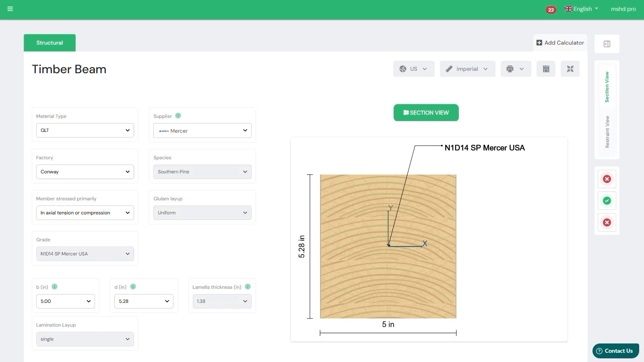Open the imperial units dropdown
Image resolution: width=644 pixels, height=362 pixels.
467,69
